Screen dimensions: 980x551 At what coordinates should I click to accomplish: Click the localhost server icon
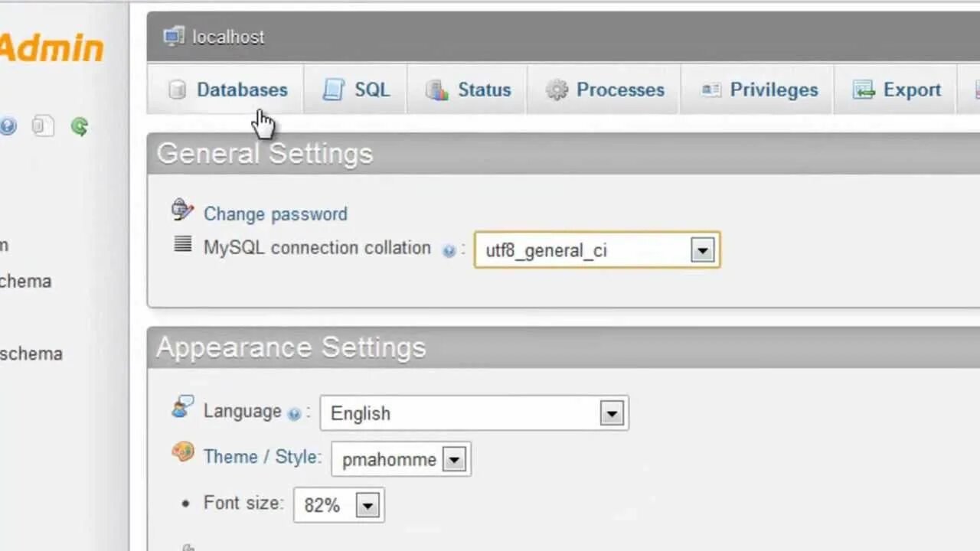pyautogui.click(x=174, y=36)
